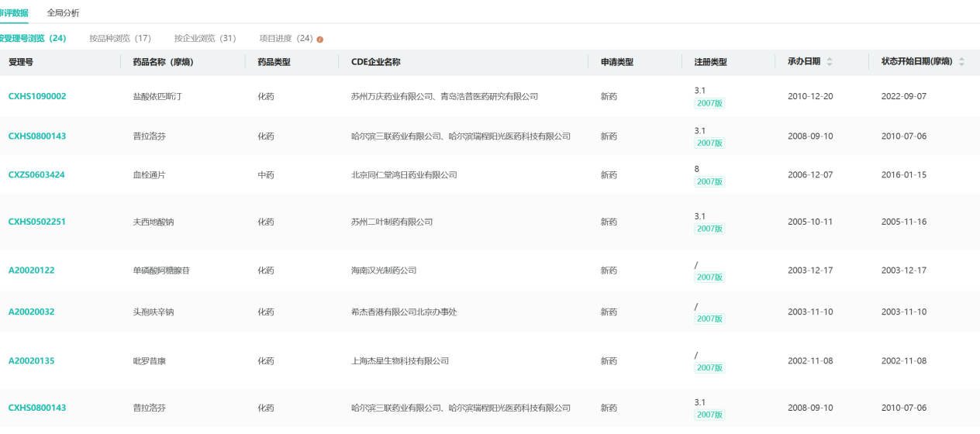This screenshot has width=980, height=434.
Task: Click the orange info icon after 项目进度
Action: pyautogui.click(x=320, y=39)
